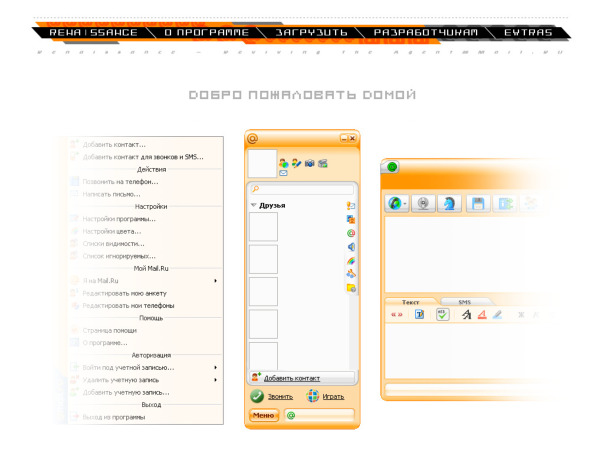
Task: Click the wrench tools icon in side strip
Action: (x=351, y=274)
